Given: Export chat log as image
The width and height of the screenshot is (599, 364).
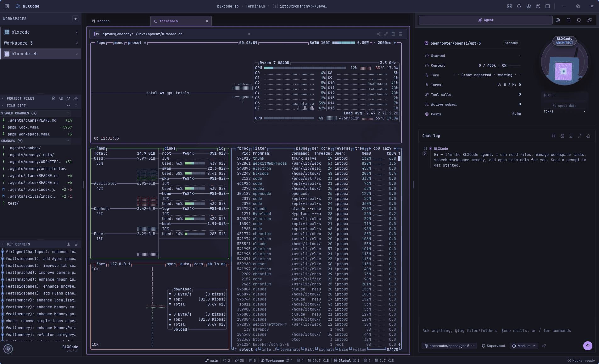Looking at the screenshot, I should click(562, 136).
